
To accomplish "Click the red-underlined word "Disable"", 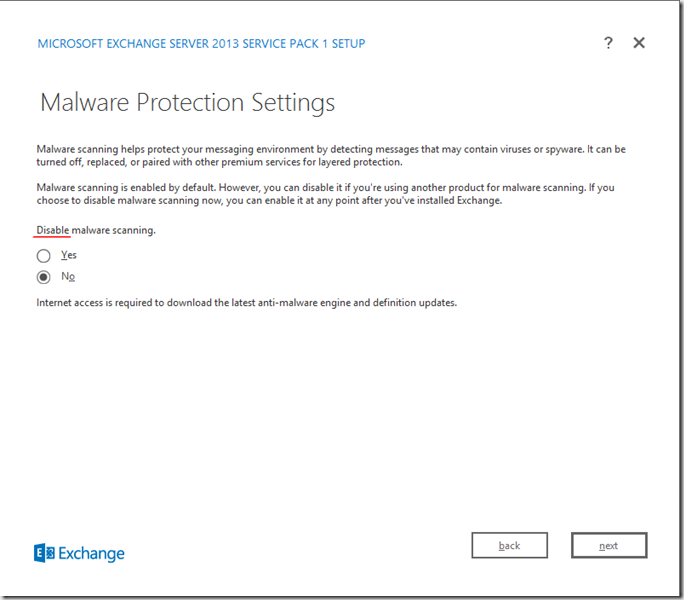I will point(53,230).
